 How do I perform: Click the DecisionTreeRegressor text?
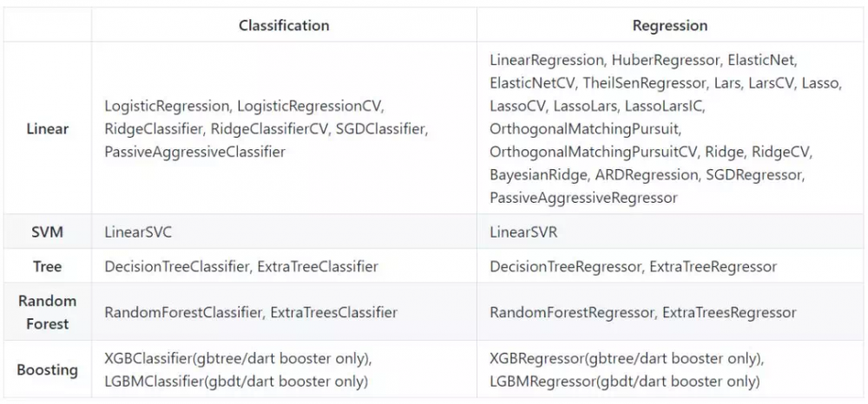click(565, 266)
